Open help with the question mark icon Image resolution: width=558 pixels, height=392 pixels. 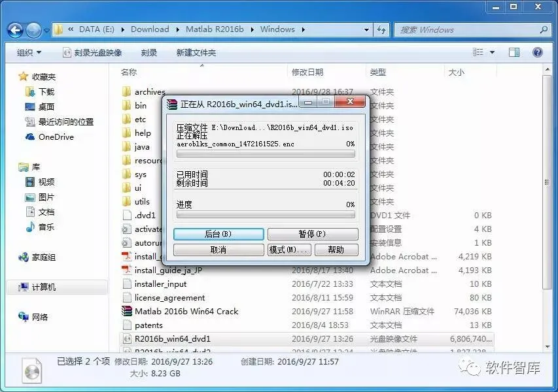(x=537, y=53)
